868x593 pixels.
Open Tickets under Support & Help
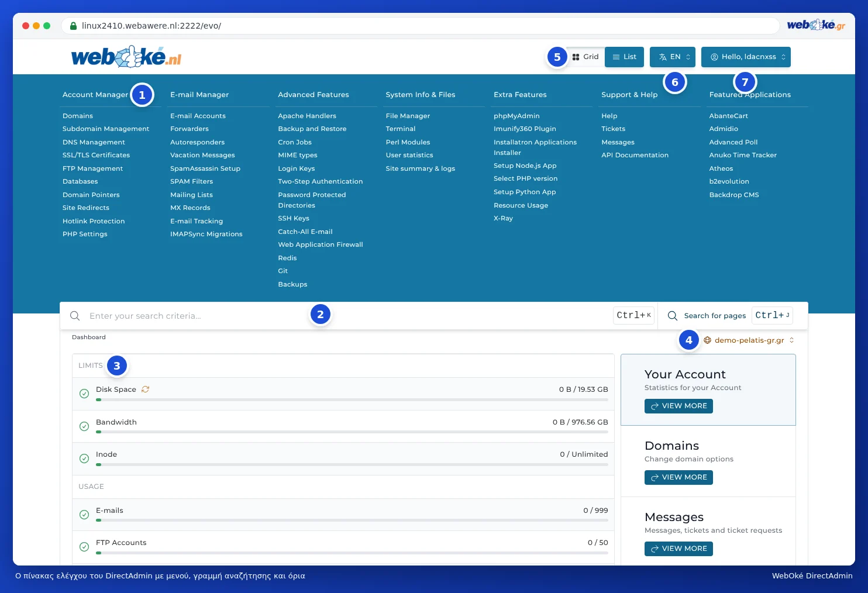coord(613,129)
